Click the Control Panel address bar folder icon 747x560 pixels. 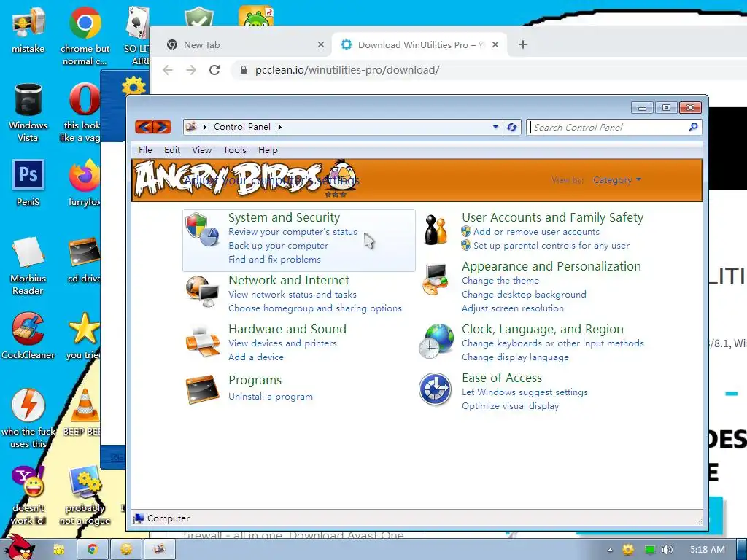192,127
